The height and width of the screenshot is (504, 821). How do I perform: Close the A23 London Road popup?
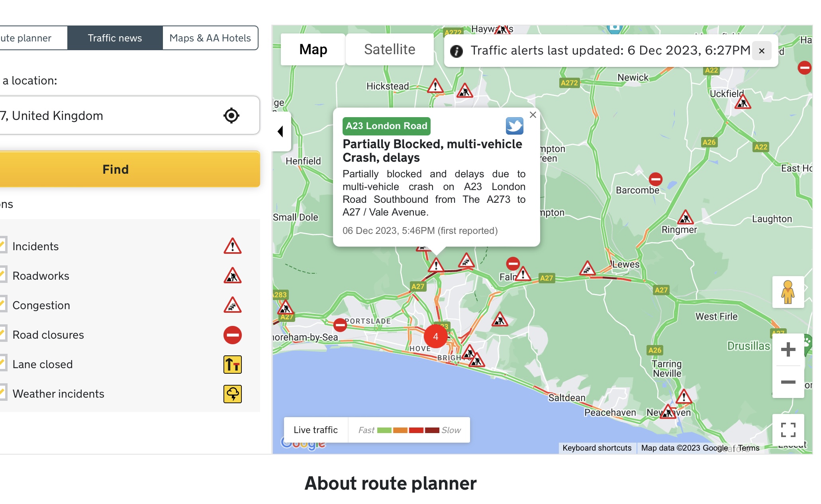pyautogui.click(x=533, y=115)
